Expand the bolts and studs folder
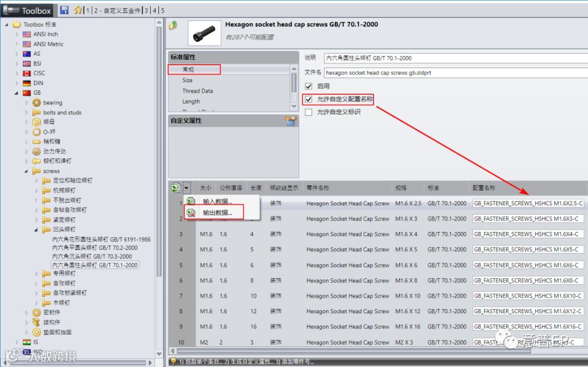 tap(27, 113)
